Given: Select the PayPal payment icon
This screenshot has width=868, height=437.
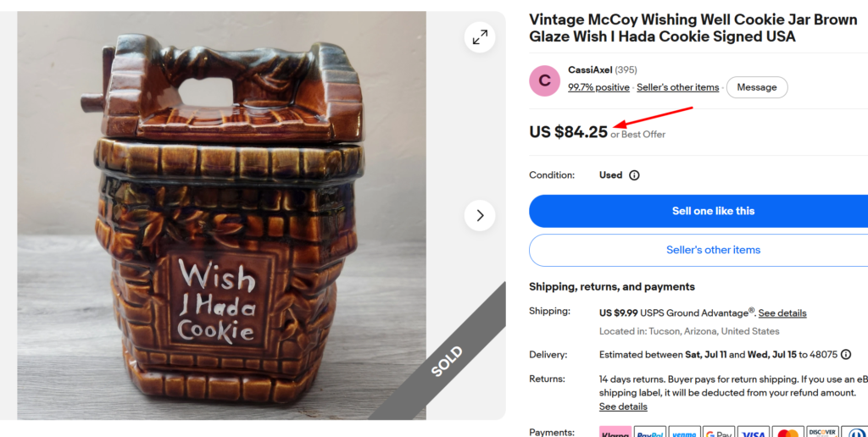Looking at the screenshot, I should point(650,433).
